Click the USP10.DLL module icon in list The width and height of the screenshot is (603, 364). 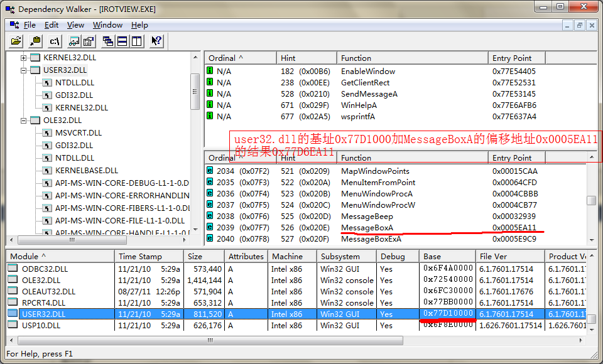click(13, 324)
